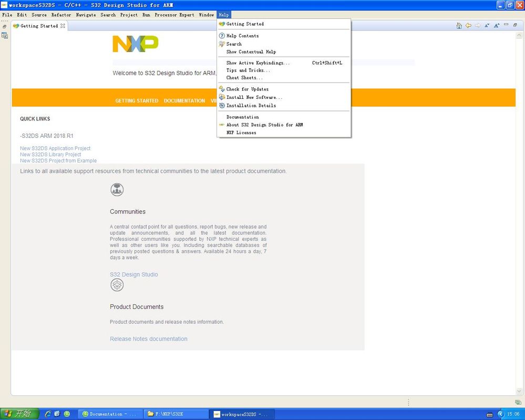This screenshot has width=525, height=420.
Task: Choose Help Contents menu entry
Action: tap(284, 36)
